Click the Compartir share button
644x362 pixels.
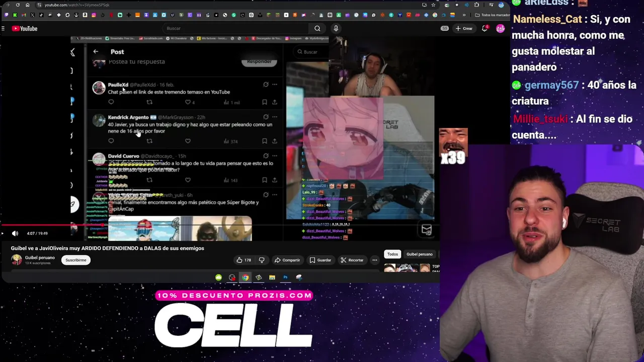pos(287,260)
